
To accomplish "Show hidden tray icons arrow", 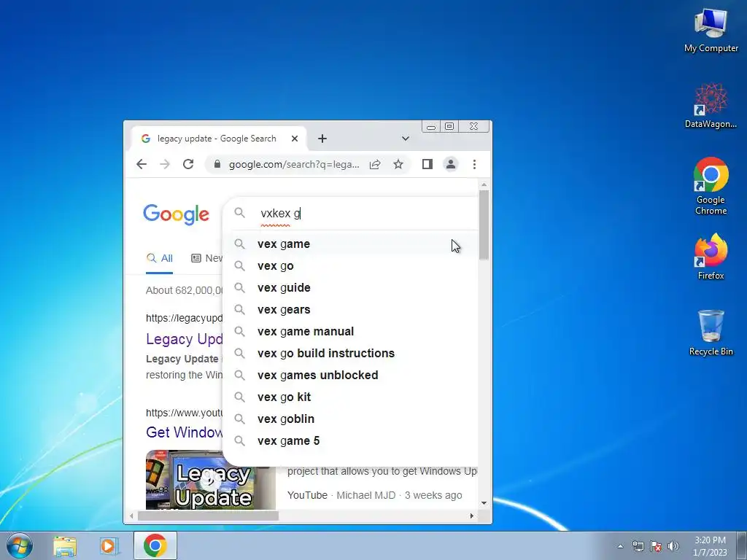I will tap(620, 546).
